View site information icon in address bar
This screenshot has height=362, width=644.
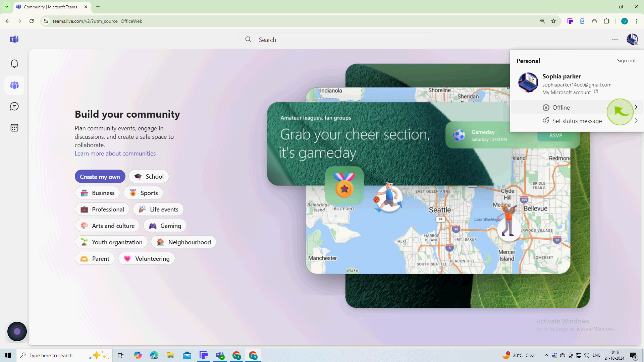coord(46,21)
